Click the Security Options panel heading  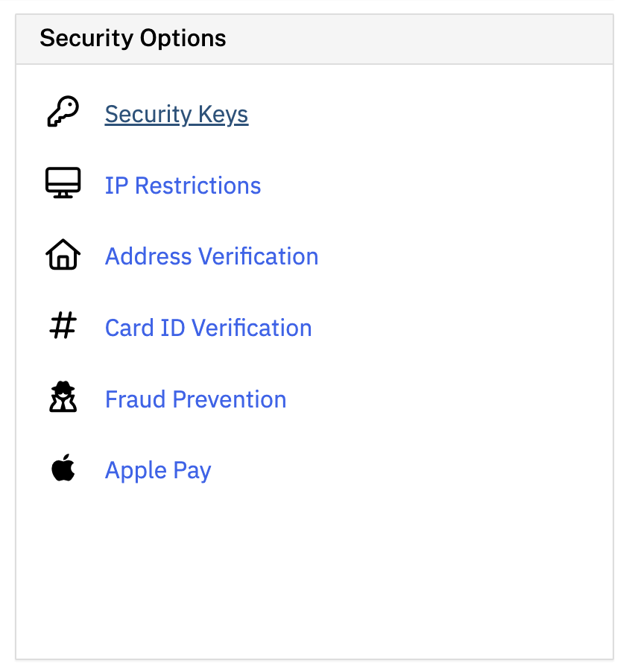coord(133,38)
